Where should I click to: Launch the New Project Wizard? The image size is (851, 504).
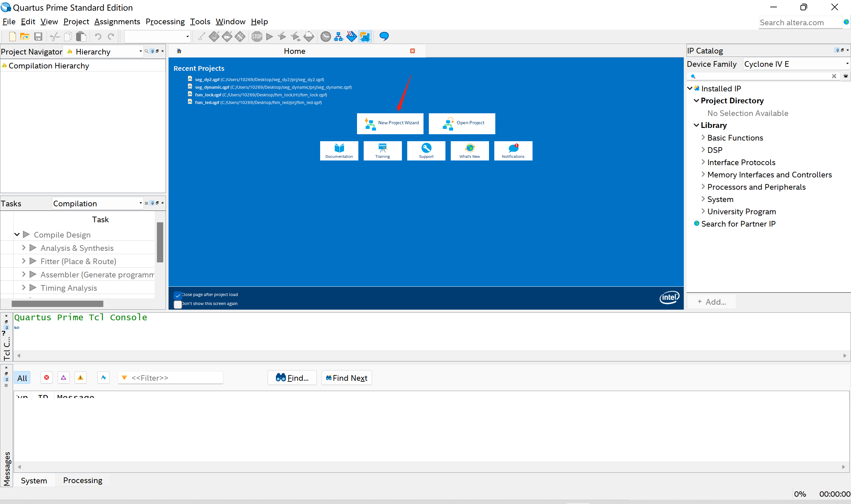tap(390, 123)
